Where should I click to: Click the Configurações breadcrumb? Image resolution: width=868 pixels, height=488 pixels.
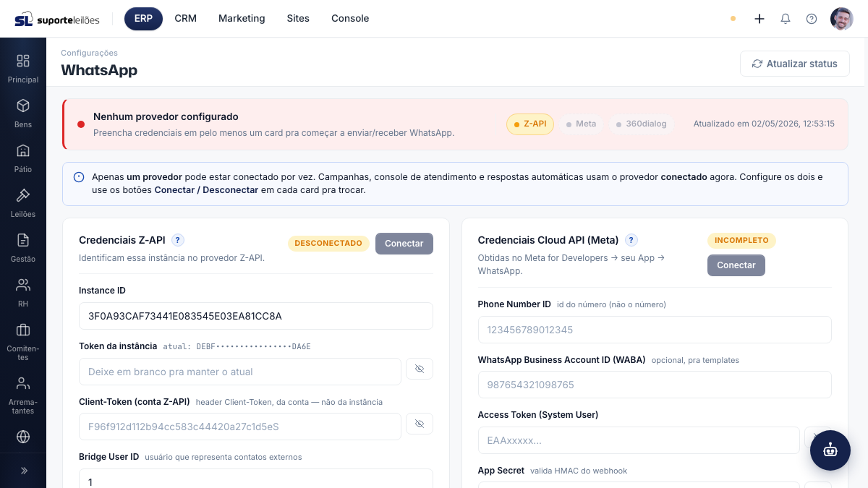89,53
